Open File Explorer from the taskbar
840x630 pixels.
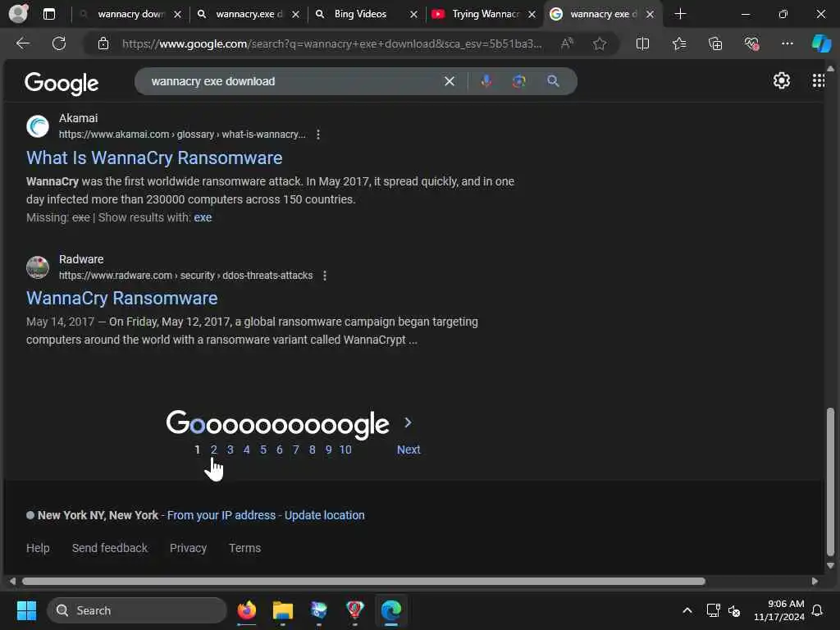(283, 610)
